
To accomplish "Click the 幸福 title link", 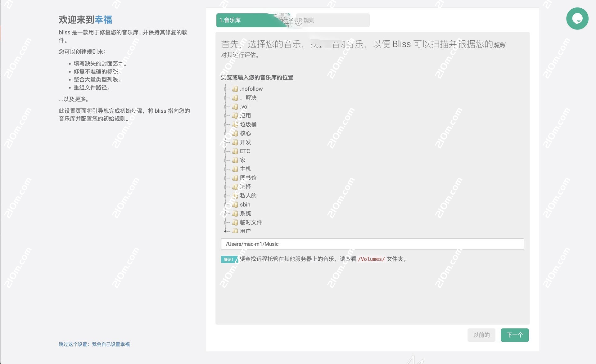I will click(x=103, y=20).
